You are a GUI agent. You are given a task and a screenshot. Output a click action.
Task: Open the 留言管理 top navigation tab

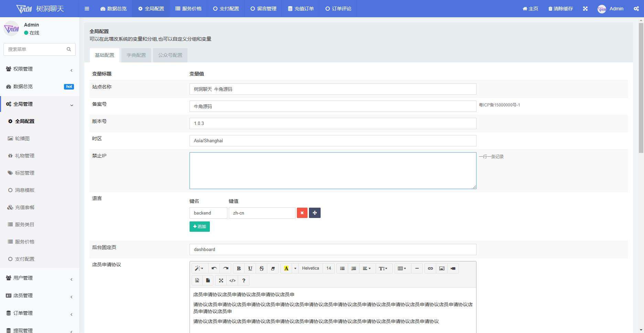(264, 9)
